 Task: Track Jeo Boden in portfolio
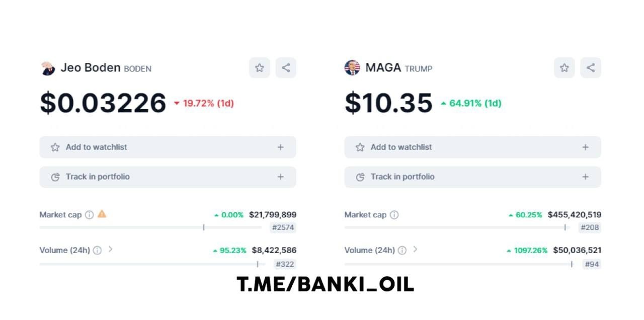(x=168, y=177)
